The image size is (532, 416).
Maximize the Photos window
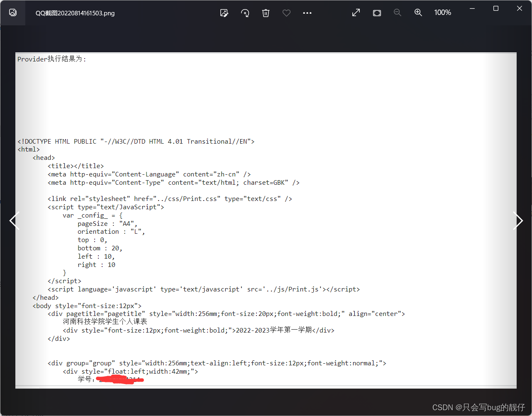pyautogui.click(x=495, y=8)
